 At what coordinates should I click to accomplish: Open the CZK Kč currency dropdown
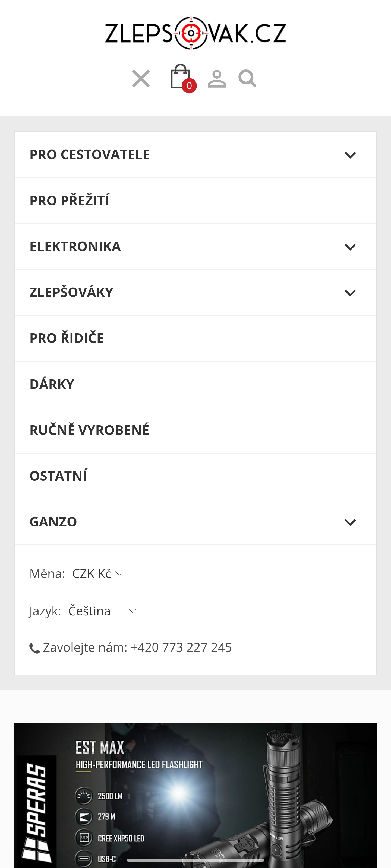[x=98, y=573]
